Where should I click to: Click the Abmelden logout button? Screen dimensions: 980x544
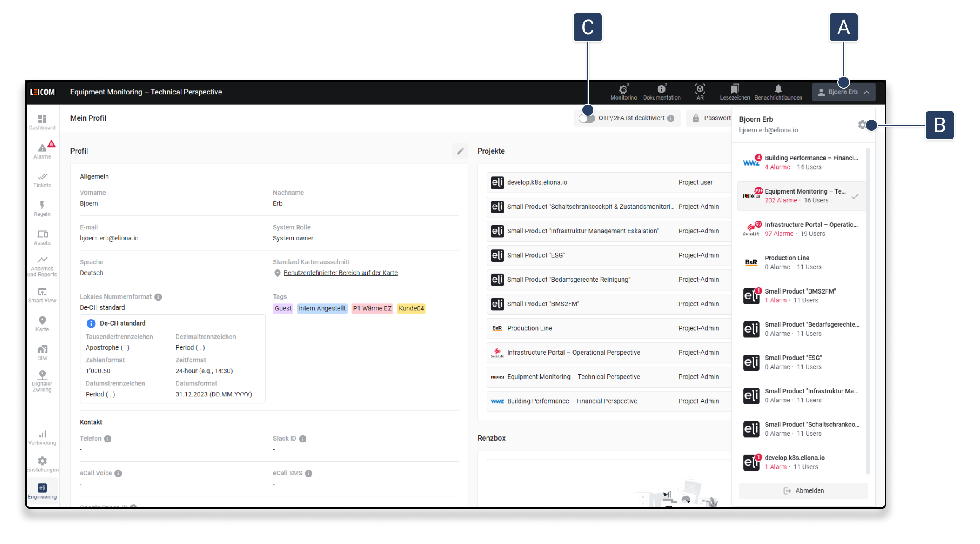[804, 490]
